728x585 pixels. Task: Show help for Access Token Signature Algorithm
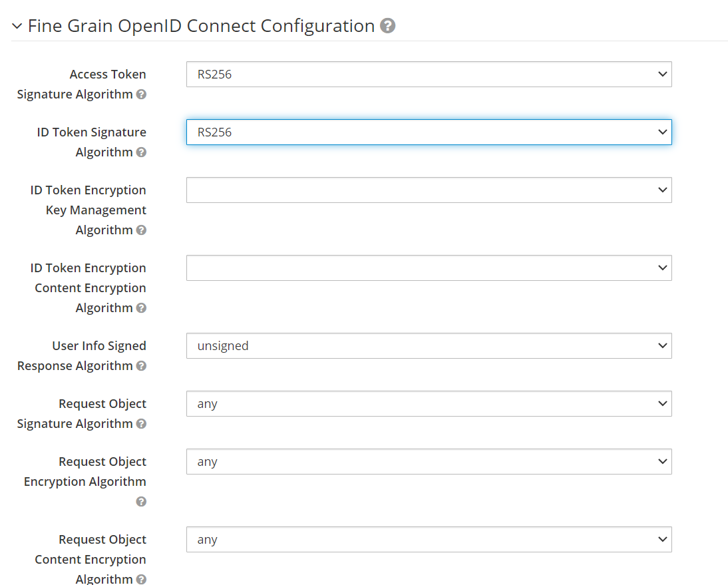click(x=141, y=95)
